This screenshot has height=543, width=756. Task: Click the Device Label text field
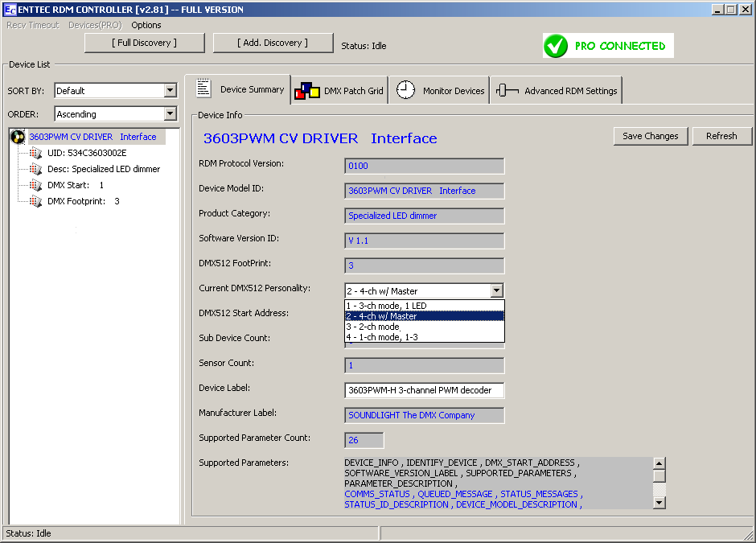(424, 390)
